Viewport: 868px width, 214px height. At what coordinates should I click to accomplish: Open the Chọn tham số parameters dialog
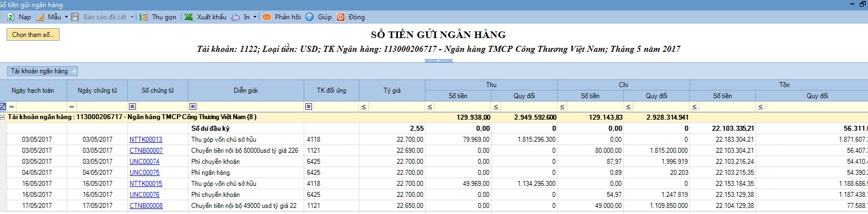[33, 35]
